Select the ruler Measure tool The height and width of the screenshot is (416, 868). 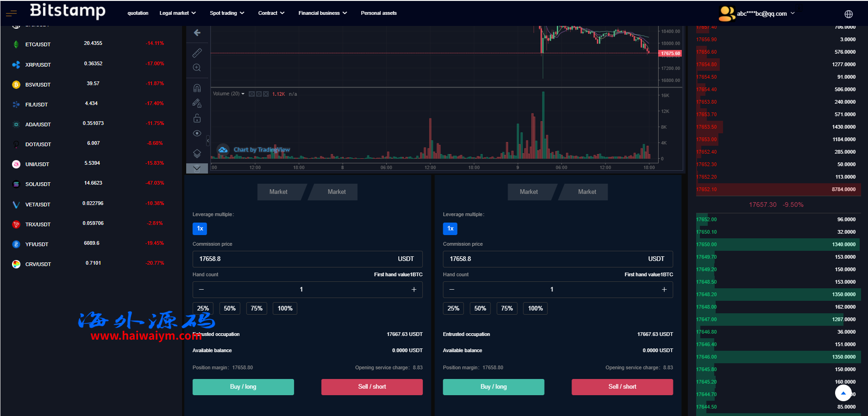pos(197,53)
